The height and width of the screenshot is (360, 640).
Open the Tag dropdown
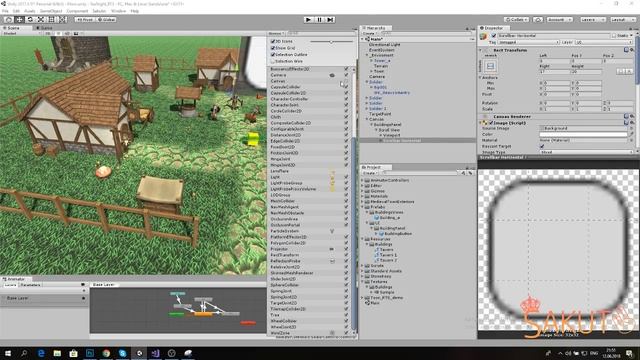click(x=528, y=42)
